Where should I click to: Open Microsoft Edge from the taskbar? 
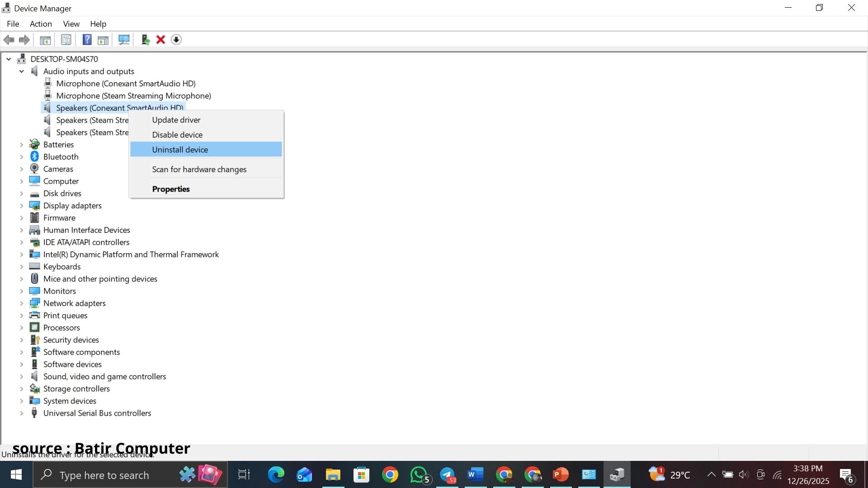276,474
